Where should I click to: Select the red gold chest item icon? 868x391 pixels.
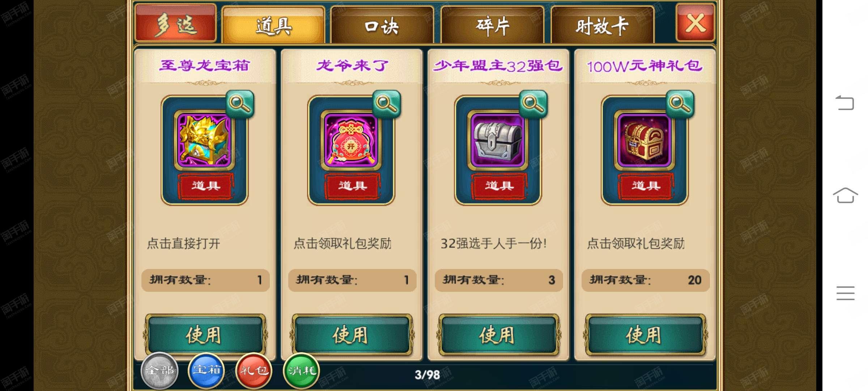click(x=644, y=140)
